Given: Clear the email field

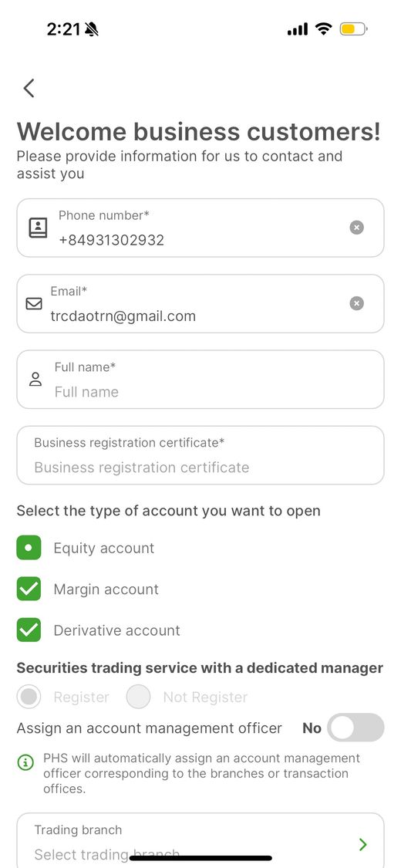Looking at the screenshot, I should point(357,303).
